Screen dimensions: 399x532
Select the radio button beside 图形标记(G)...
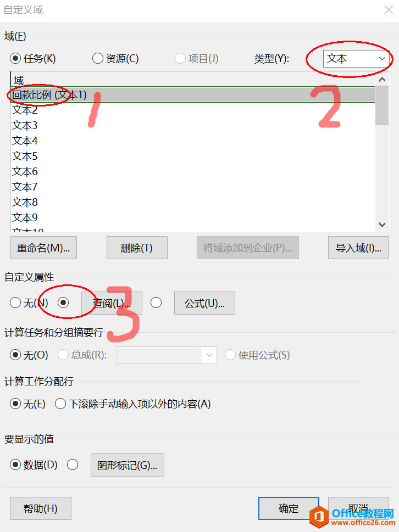(73, 464)
